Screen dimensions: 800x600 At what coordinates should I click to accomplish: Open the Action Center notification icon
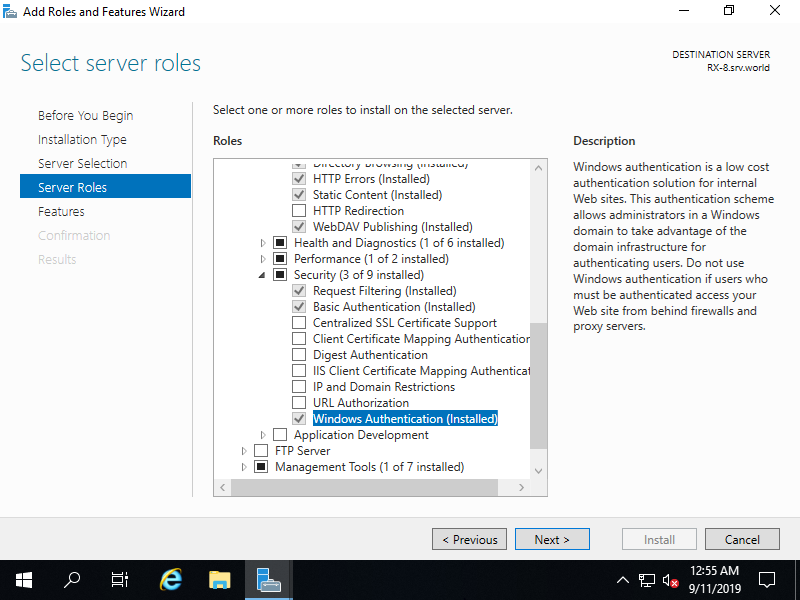pos(766,580)
